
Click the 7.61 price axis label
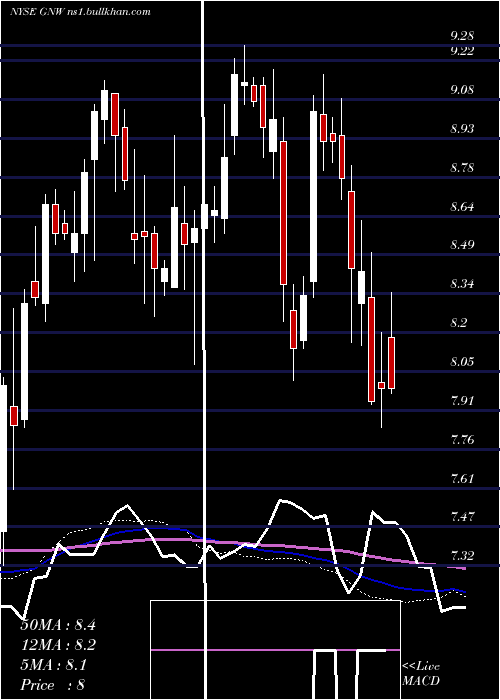(462, 479)
